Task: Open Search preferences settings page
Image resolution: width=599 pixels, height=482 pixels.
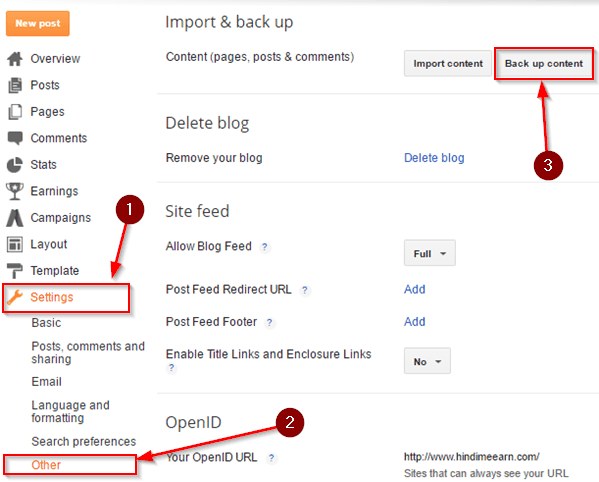Action: point(84,442)
